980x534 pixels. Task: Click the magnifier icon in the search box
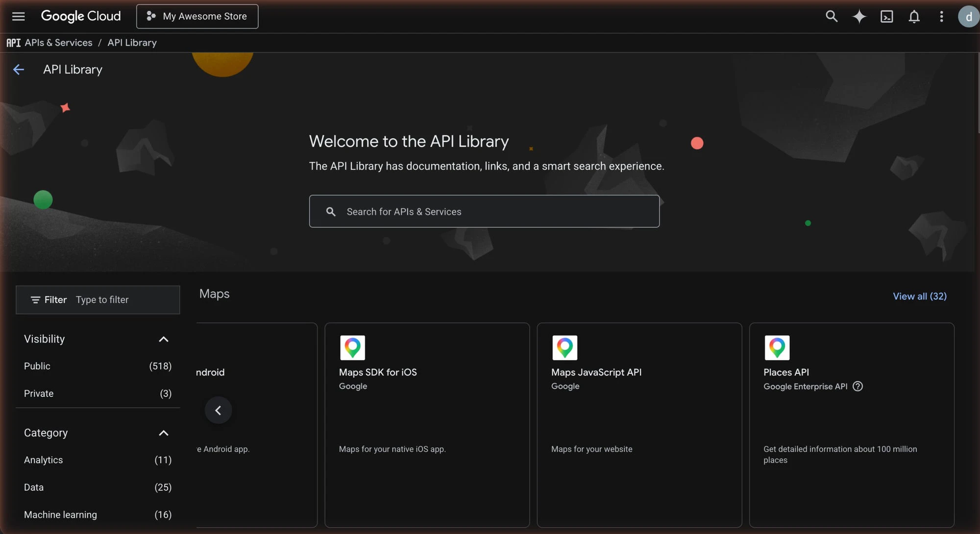click(331, 212)
